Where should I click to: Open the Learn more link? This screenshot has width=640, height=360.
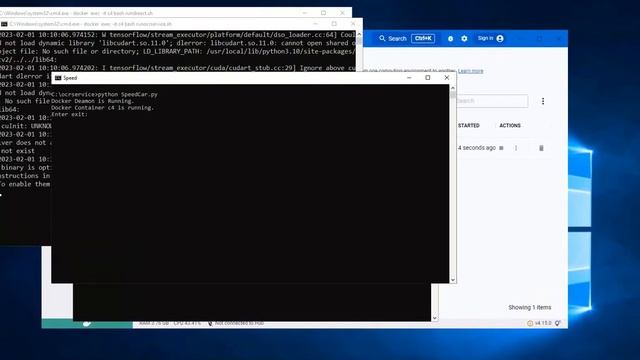(x=470, y=71)
